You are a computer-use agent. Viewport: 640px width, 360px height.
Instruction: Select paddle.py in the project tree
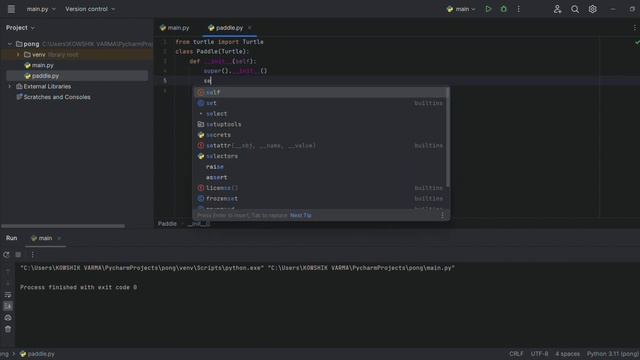[45, 76]
